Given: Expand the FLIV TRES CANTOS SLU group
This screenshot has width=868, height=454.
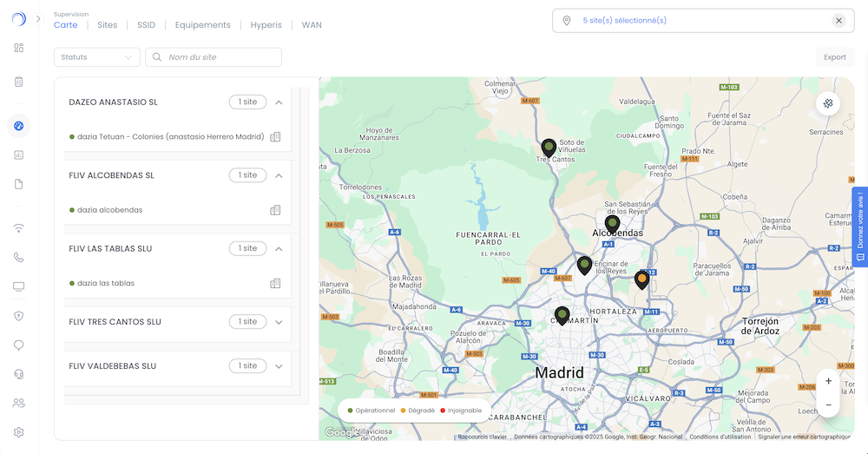Looking at the screenshot, I should coord(279,322).
